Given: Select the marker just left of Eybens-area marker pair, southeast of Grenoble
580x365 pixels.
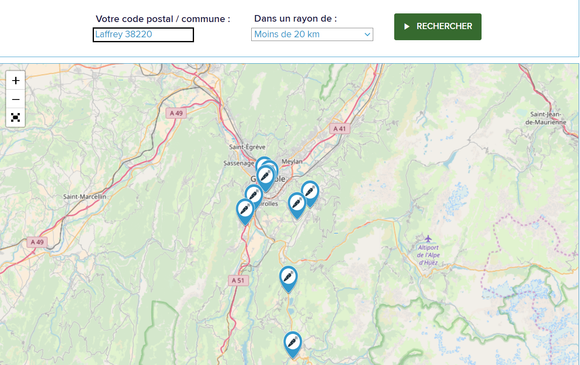Looking at the screenshot, I should (x=297, y=206).
